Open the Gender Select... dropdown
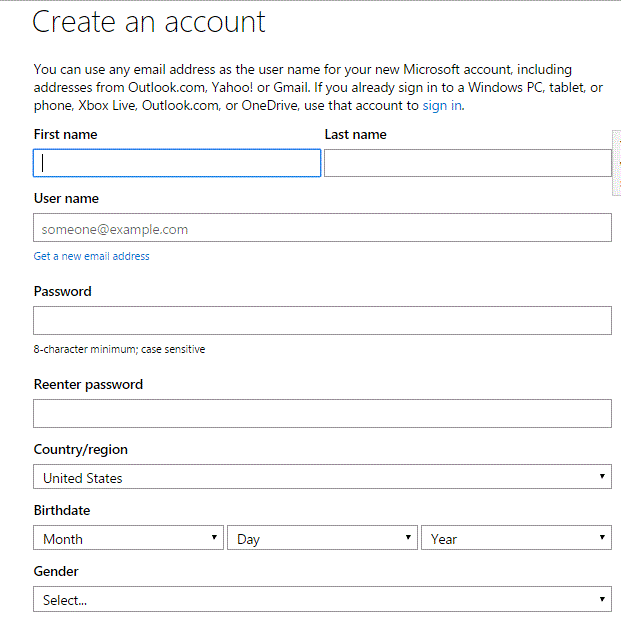 click(322, 599)
